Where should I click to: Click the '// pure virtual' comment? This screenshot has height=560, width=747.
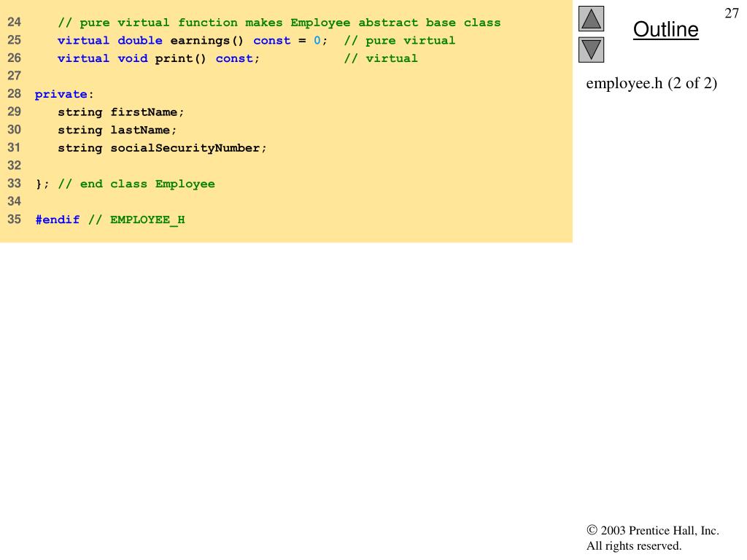click(x=399, y=41)
